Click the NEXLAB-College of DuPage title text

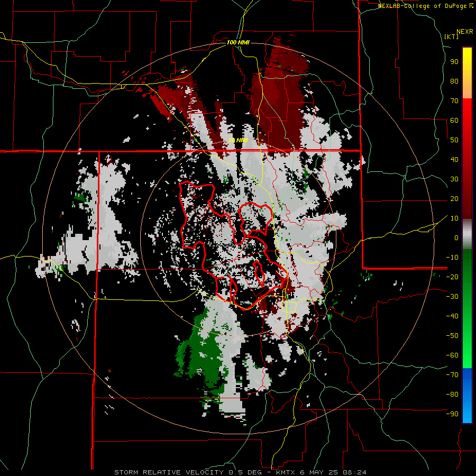[x=426, y=6]
